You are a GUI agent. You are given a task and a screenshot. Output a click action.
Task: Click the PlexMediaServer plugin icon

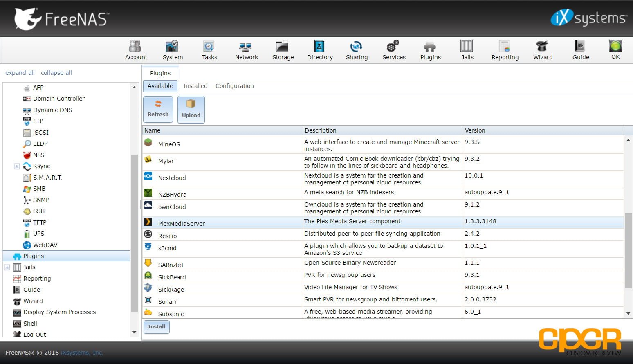[x=148, y=222]
